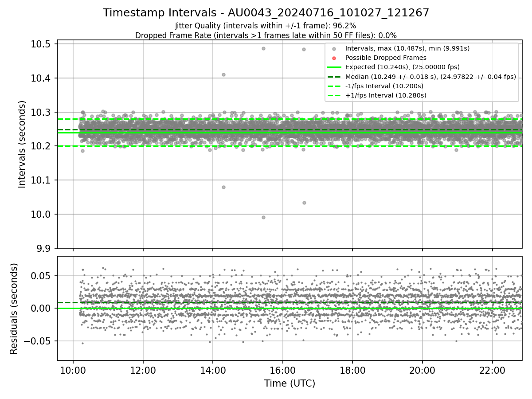
Task: Click the dark green dashed Median sample in the legend
Action: pos(334,77)
